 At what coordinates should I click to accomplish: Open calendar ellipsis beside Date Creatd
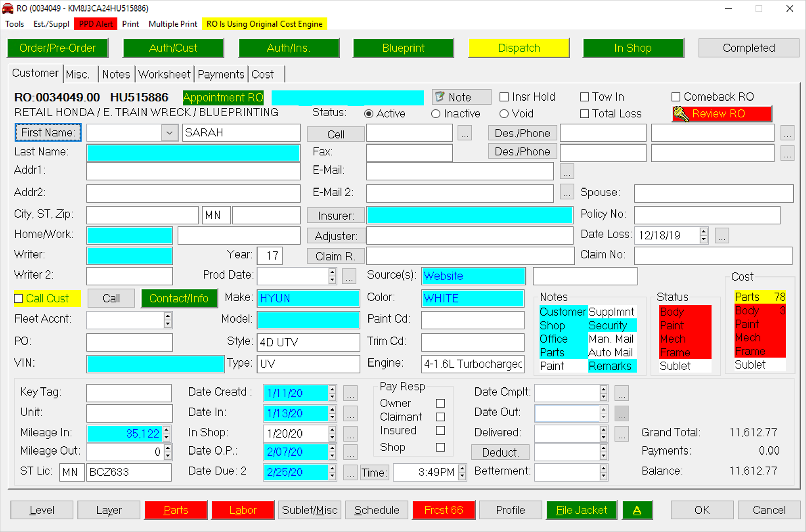pos(350,393)
